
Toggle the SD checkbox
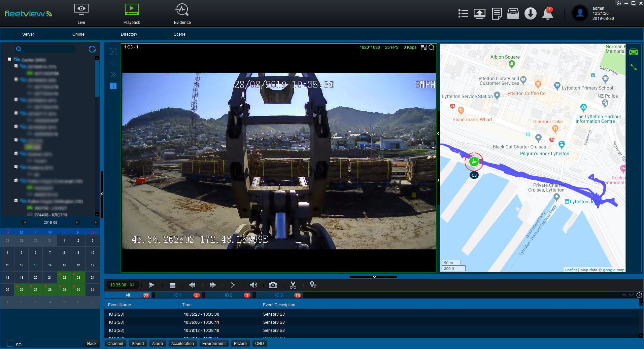pyautogui.click(x=10, y=344)
